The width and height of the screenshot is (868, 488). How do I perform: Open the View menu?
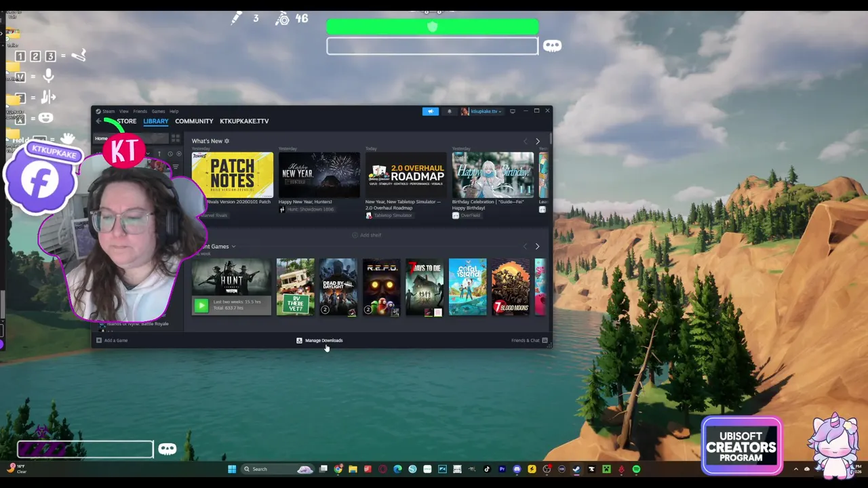pos(124,111)
